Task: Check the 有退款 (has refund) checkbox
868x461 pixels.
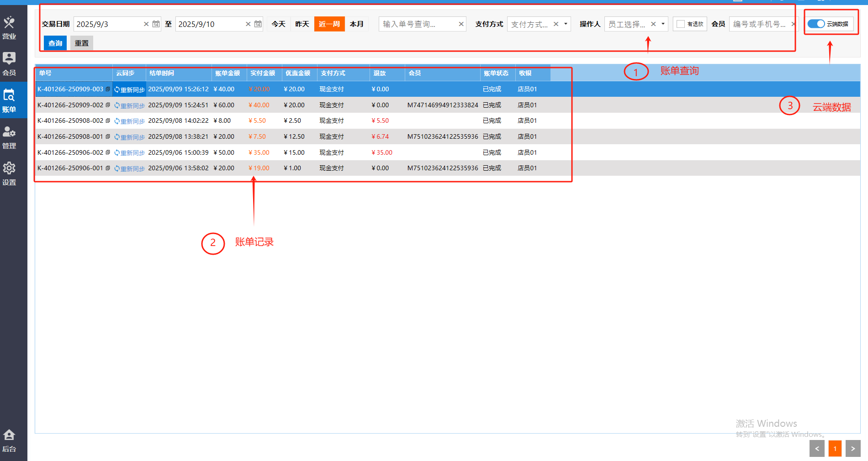Action: tap(681, 24)
